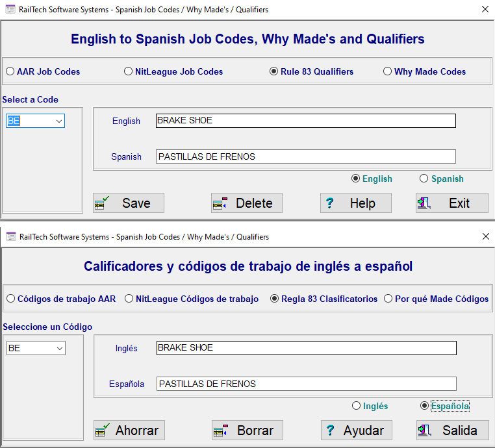Open Help in the English window
The width and height of the screenshot is (495, 448).
[356, 203]
